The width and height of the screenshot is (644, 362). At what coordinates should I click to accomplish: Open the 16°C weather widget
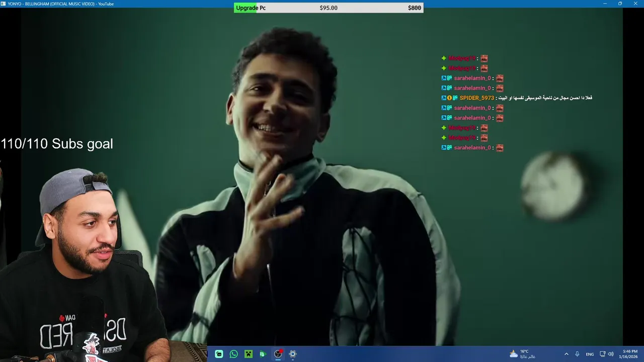522,354
